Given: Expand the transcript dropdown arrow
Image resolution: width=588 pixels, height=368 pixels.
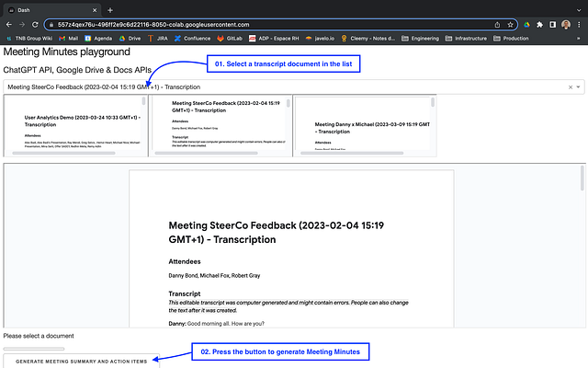Looking at the screenshot, I should click(578, 87).
